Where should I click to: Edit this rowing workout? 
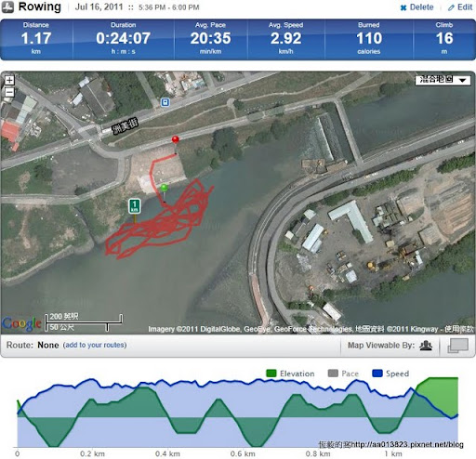pos(460,7)
